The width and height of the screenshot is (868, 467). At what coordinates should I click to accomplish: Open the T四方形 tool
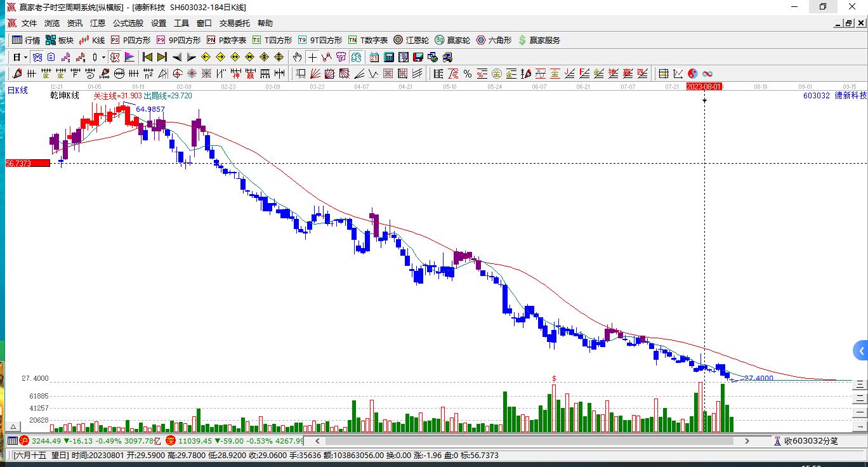click(x=272, y=40)
